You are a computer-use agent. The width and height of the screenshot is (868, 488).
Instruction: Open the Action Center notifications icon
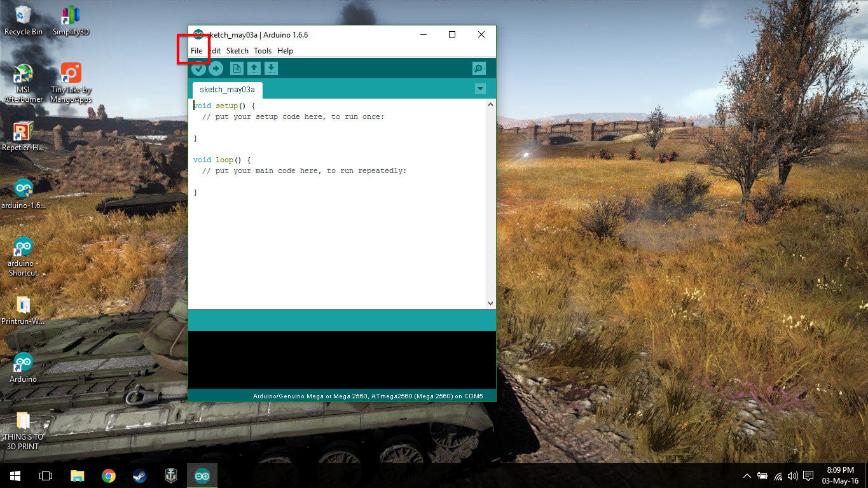[x=808, y=476]
